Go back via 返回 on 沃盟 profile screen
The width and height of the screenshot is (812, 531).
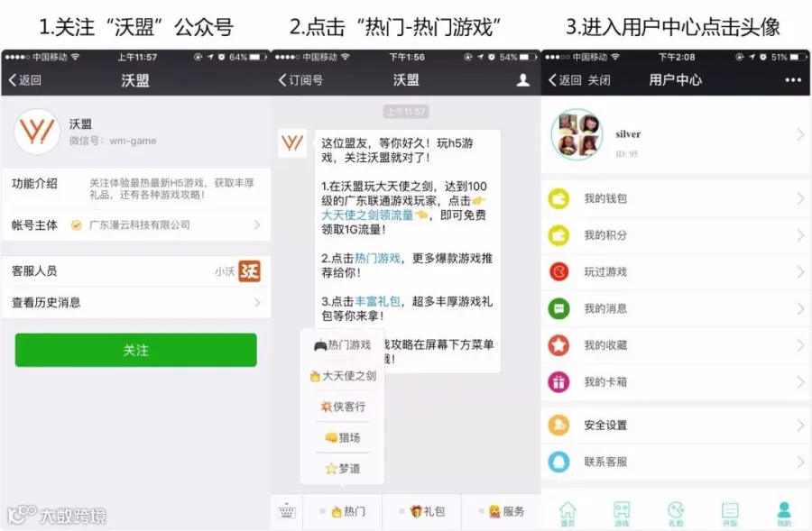(25, 80)
